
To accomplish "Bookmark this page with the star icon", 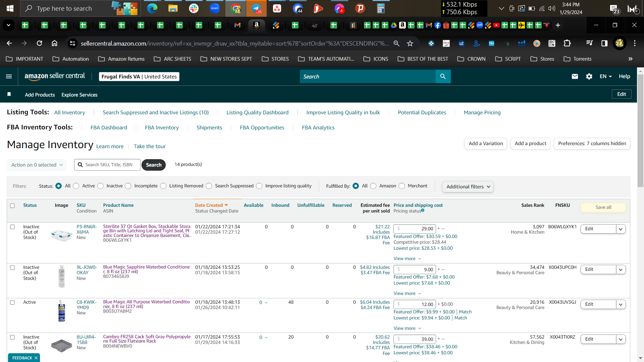I will 410,43.
